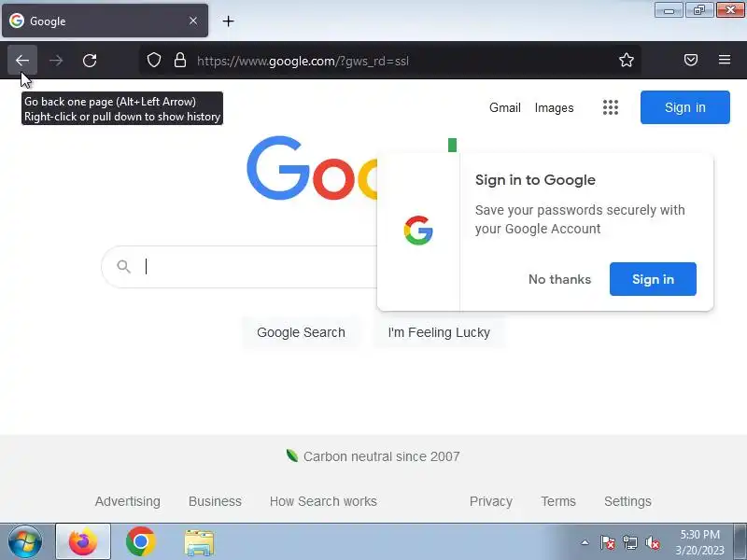
Task: Open the tracking protection shield icon
Action: 153,60
